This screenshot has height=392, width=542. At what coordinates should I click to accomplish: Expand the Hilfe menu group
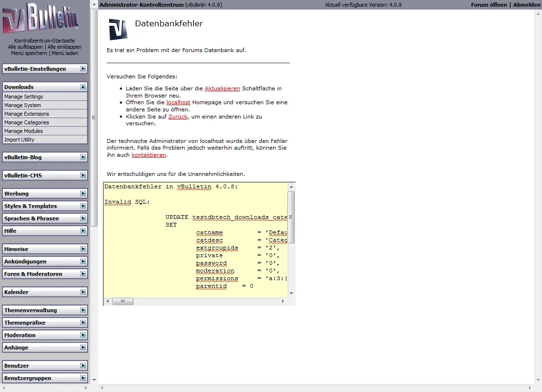pyautogui.click(x=83, y=231)
